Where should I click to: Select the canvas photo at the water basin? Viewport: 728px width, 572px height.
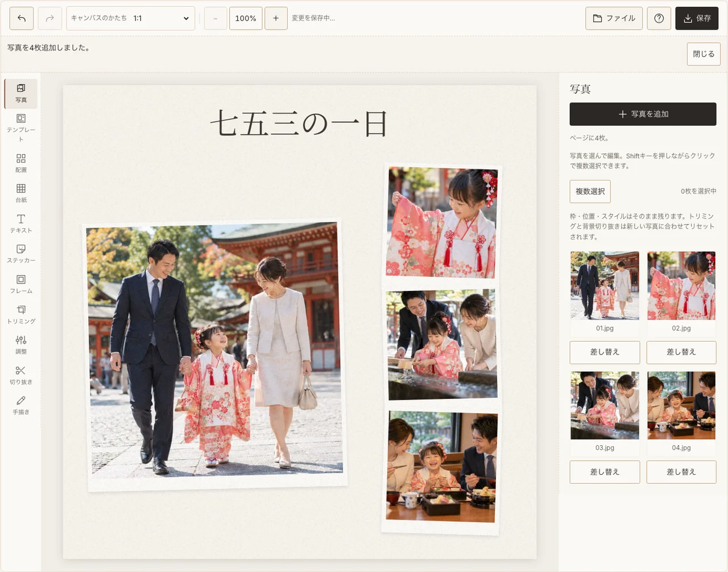pos(442,344)
